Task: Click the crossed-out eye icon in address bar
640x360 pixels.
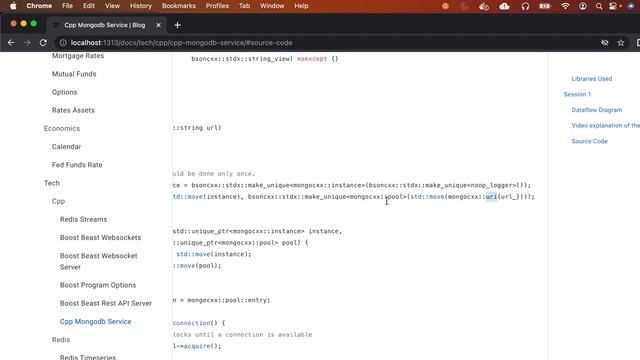Action: point(605,42)
